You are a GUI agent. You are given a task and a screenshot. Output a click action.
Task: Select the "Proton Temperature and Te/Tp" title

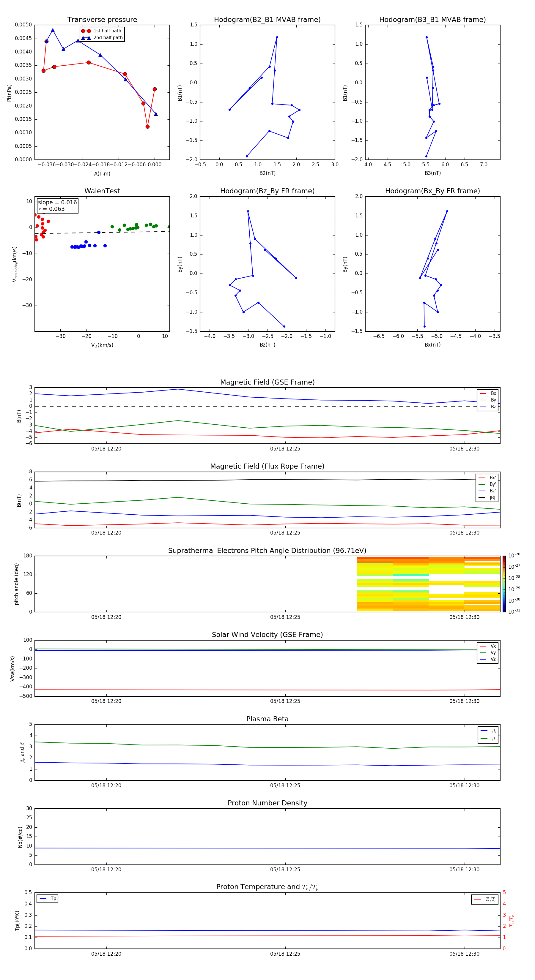coord(267,887)
